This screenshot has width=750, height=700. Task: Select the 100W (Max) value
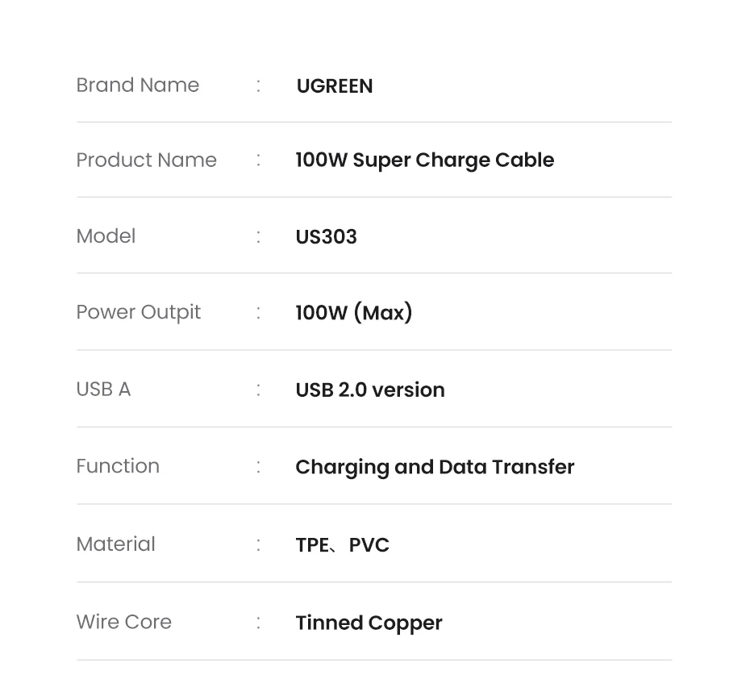click(353, 312)
